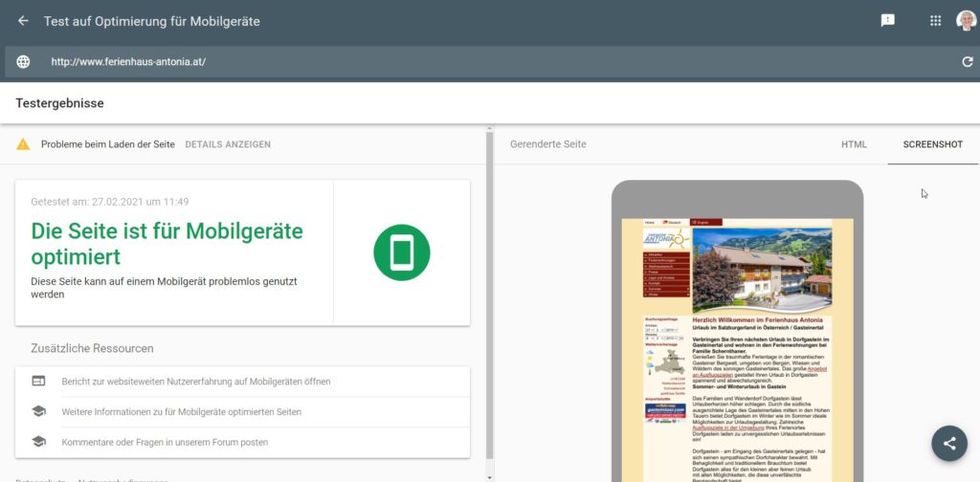The height and width of the screenshot is (482, 980).
Task: Click the yellow warning triangle icon
Action: pyautogui.click(x=23, y=144)
